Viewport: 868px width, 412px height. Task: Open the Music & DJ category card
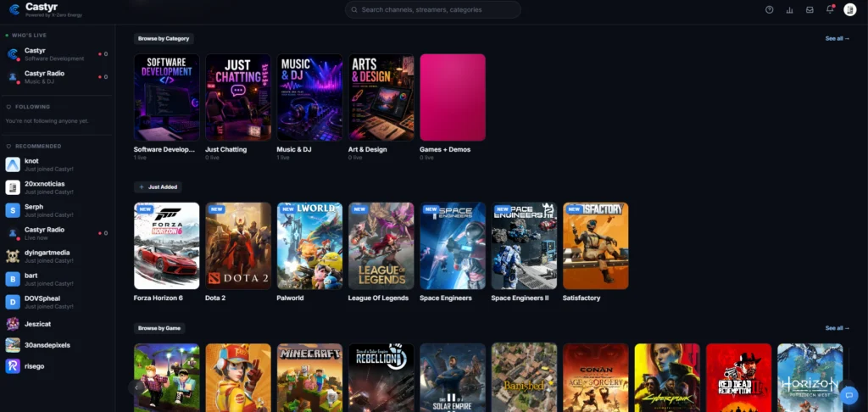click(309, 97)
